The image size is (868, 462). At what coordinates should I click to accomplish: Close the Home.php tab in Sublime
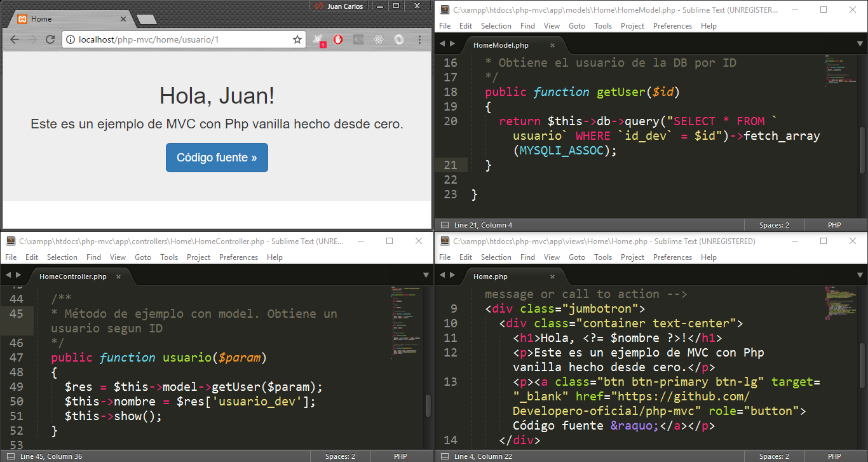click(x=552, y=276)
